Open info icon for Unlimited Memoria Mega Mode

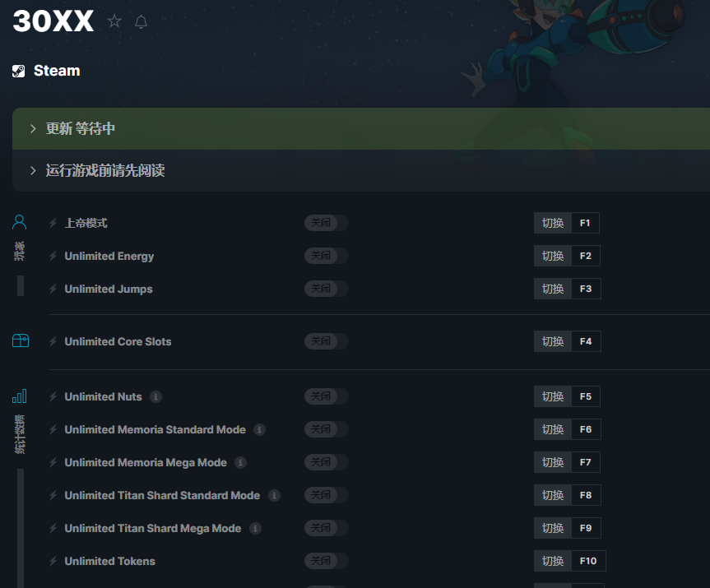(240, 462)
